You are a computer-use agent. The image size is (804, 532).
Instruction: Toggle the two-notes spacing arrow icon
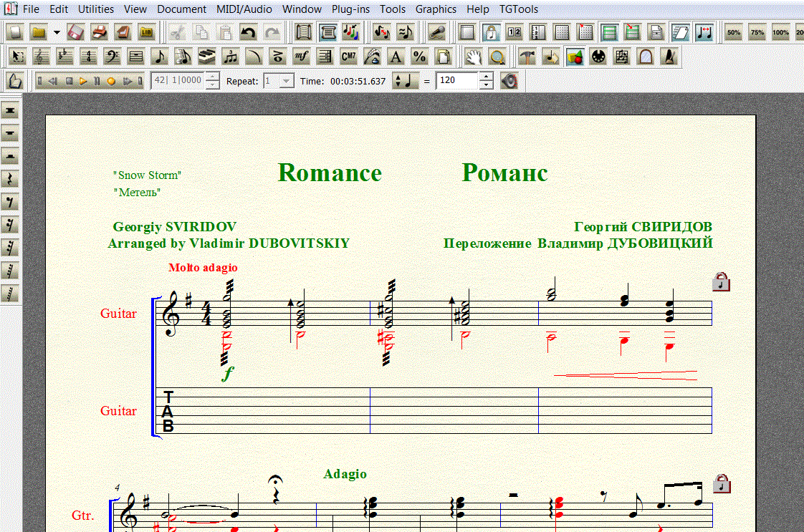(704, 33)
